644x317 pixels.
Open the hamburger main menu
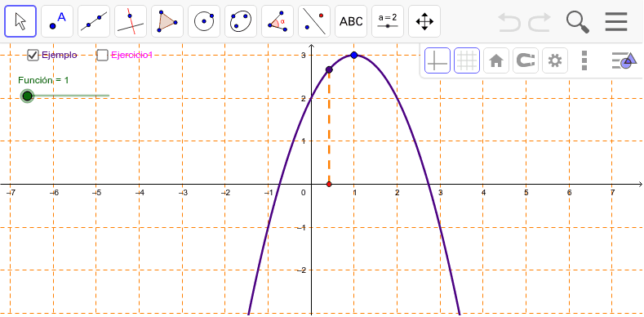616,22
